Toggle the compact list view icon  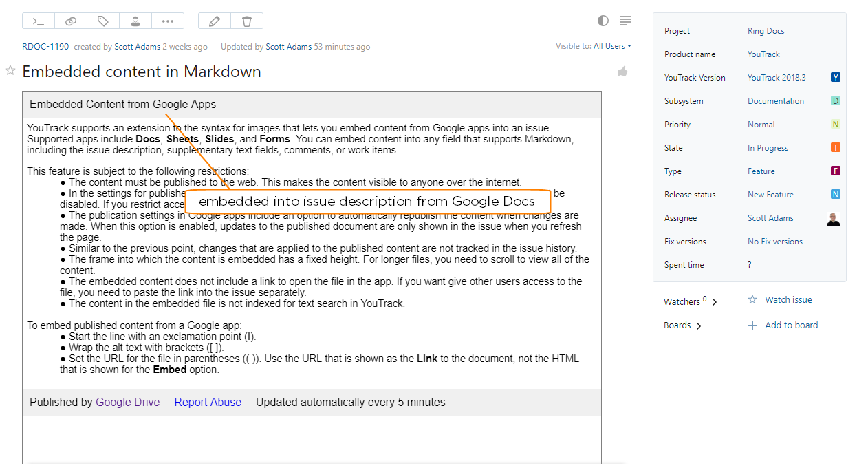click(625, 21)
